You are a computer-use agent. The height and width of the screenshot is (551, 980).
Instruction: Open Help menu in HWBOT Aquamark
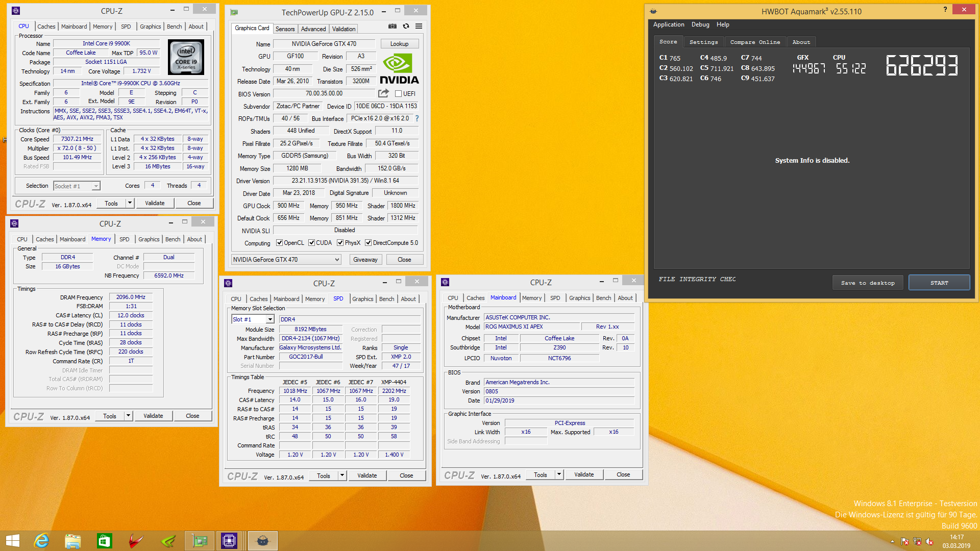[723, 24]
